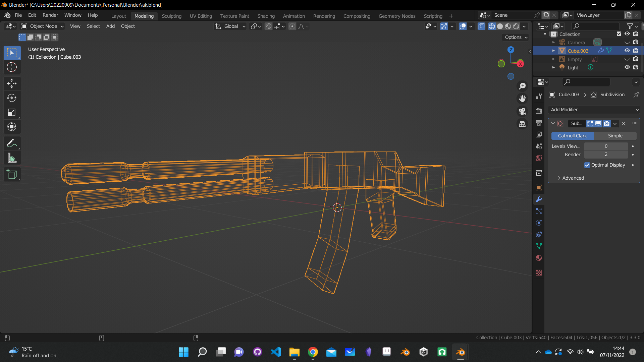Pick the Rotate tool

pyautogui.click(x=12, y=98)
